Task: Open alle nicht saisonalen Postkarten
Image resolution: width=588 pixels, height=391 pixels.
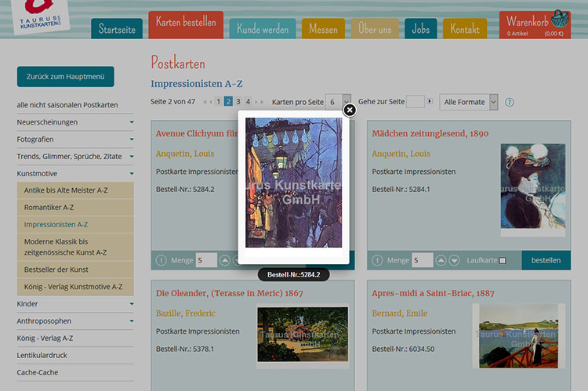Action: [x=67, y=105]
